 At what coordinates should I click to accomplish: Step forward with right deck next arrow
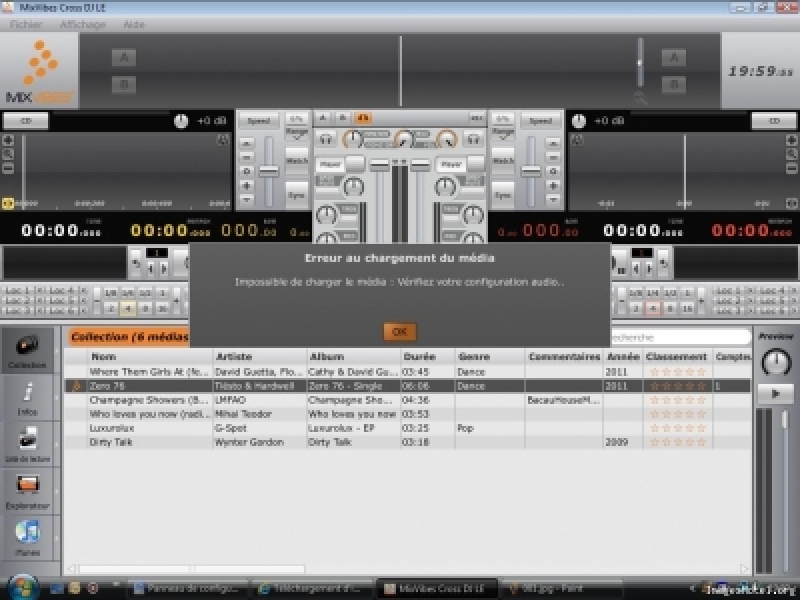coord(649,268)
